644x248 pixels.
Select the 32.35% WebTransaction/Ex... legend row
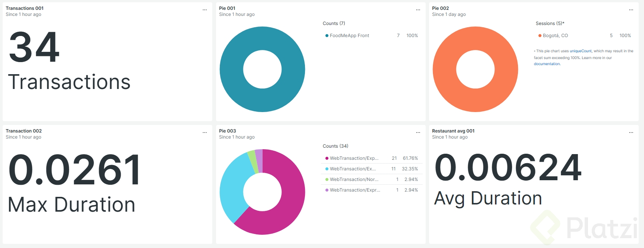(353, 169)
